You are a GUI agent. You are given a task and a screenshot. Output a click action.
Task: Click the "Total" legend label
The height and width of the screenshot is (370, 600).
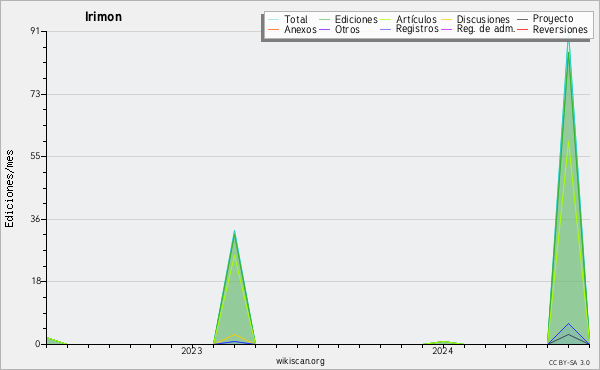click(x=296, y=19)
